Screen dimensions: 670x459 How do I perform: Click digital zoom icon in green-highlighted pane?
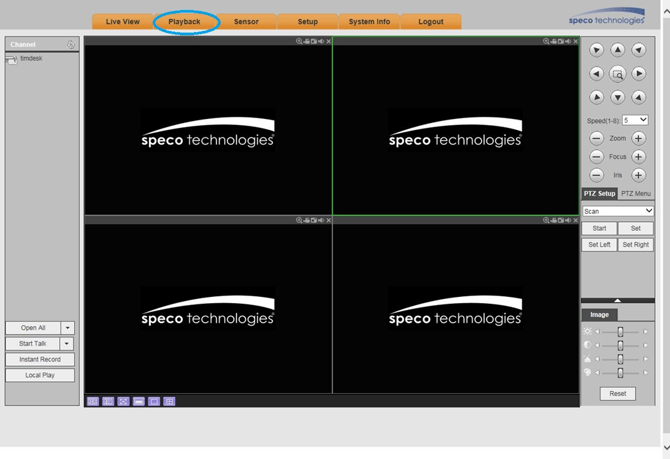546,41
